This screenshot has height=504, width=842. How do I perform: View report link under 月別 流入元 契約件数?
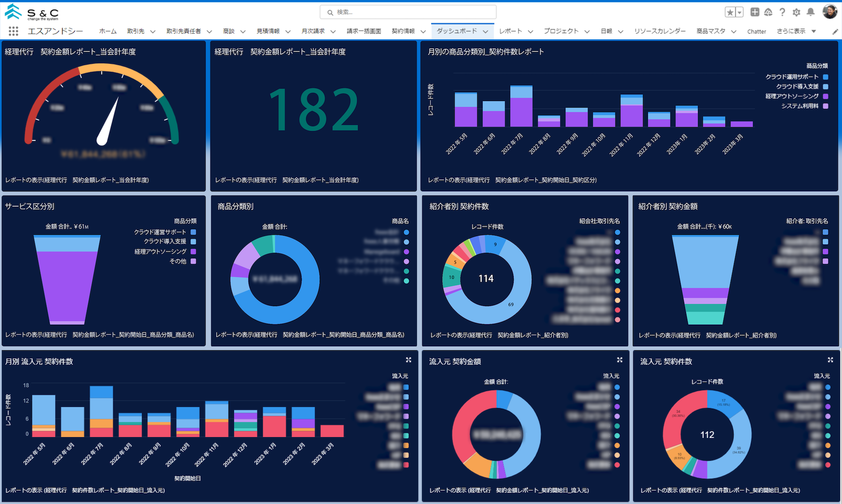point(85,490)
